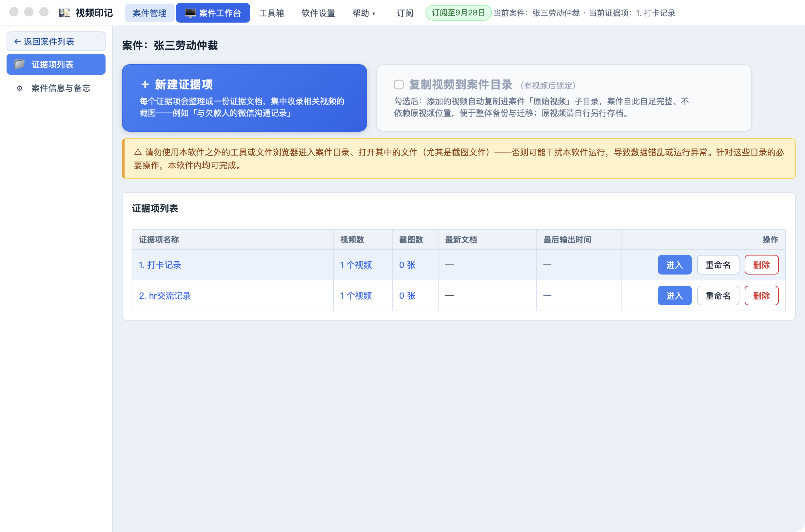The width and height of the screenshot is (805, 532).
Task: Return via 返回案件列表 button
Action: (x=56, y=41)
